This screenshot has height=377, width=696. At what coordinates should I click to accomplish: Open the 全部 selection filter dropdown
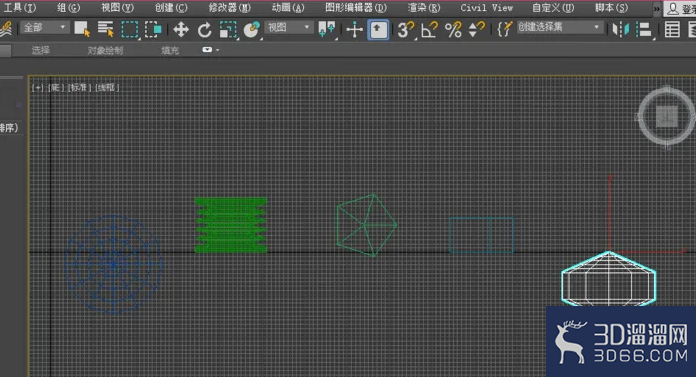pyautogui.click(x=44, y=28)
